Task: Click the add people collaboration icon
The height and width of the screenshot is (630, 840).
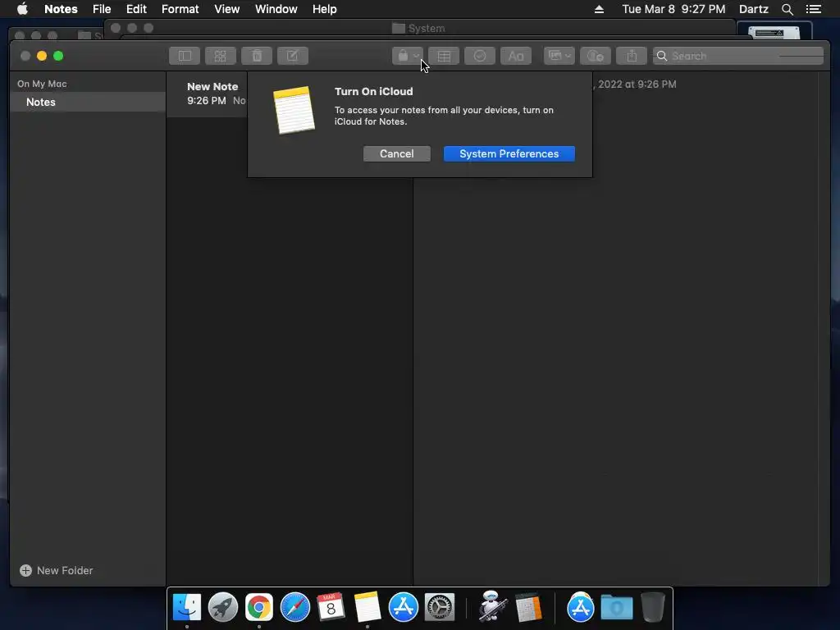Action: 596,56
